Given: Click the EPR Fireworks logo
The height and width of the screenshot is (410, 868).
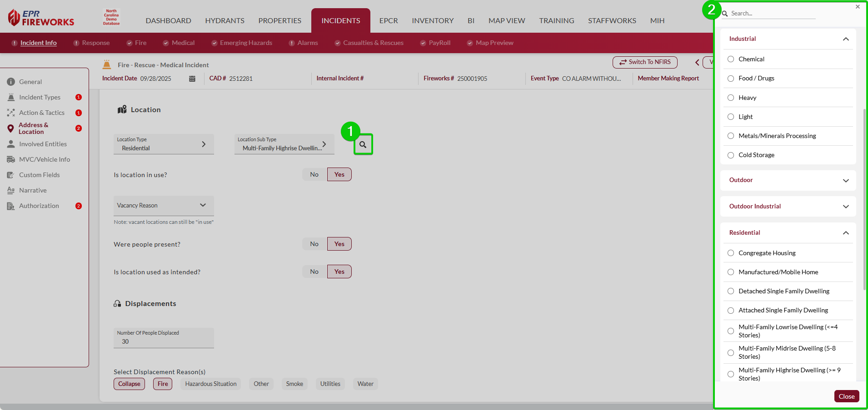Looking at the screenshot, I should pyautogui.click(x=41, y=18).
